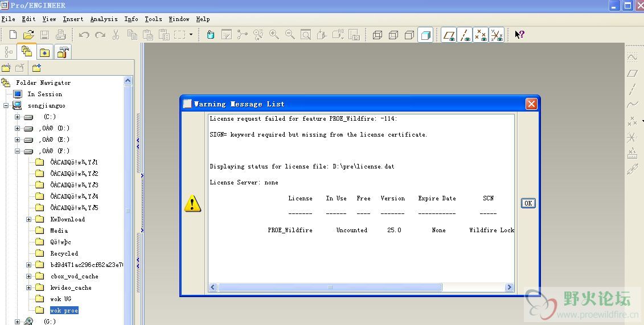
Task: Select No Hidden display mode
Action: click(x=409, y=35)
